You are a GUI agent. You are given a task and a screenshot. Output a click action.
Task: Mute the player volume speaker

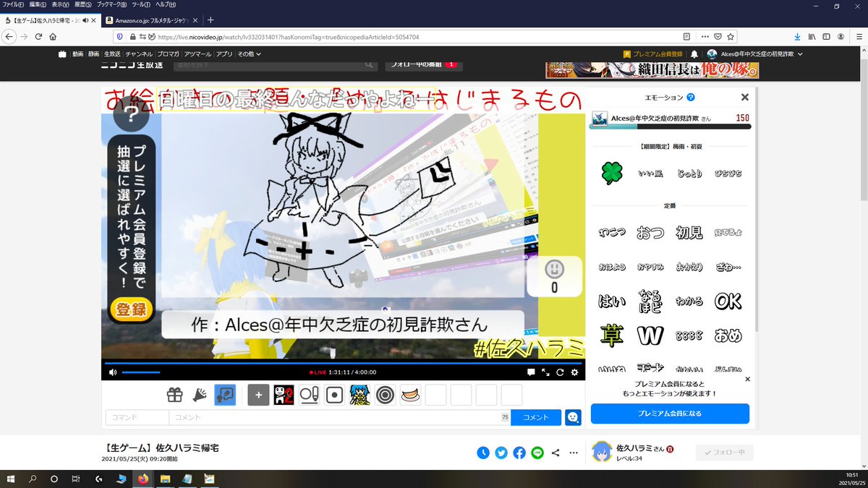click(112, 372)
